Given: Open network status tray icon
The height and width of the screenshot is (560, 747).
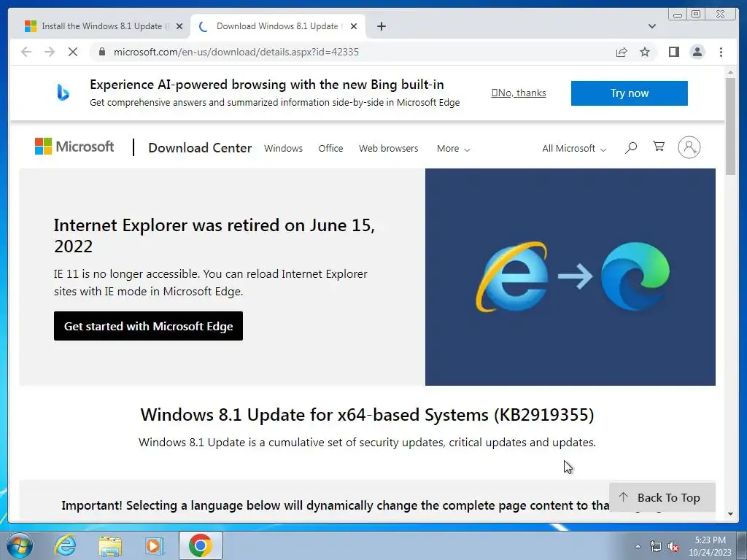Looking at the screenshot, I should tap(656, 546).
